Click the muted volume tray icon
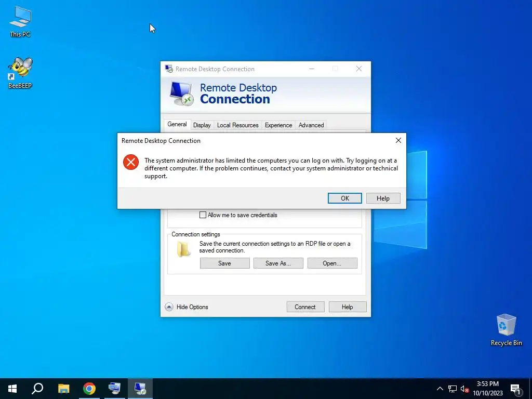This screenshot has width=532, height=399. click(464, 389)
